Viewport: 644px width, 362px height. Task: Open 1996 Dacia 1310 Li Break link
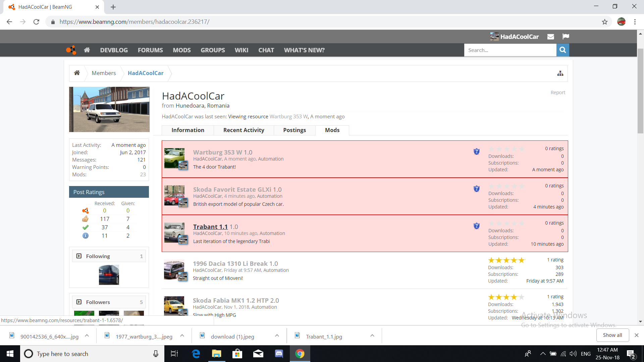coord(230,263)
